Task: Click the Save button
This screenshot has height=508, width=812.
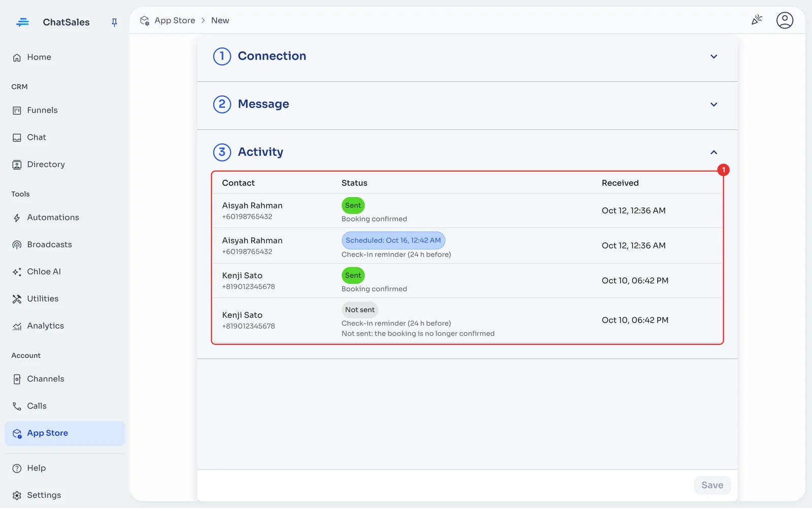Action: pos(712,485)
